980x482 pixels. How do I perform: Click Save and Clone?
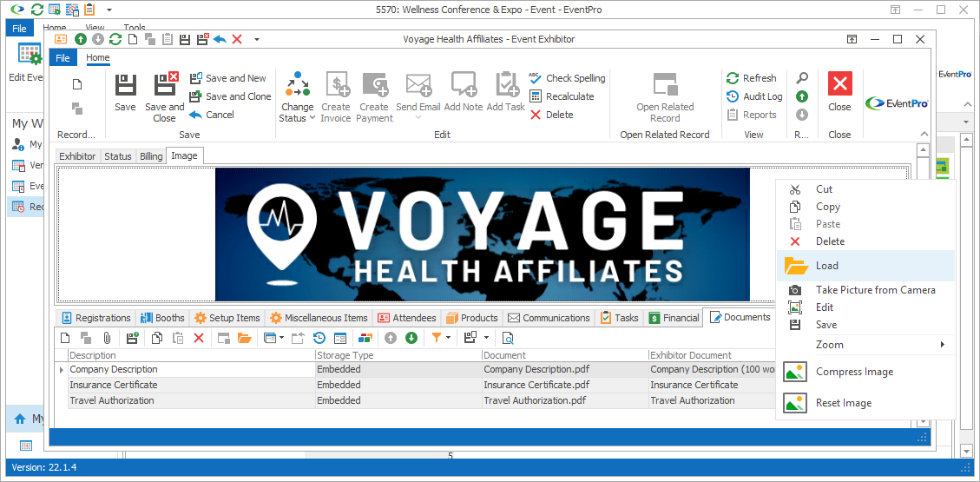(x=230, y=96)
